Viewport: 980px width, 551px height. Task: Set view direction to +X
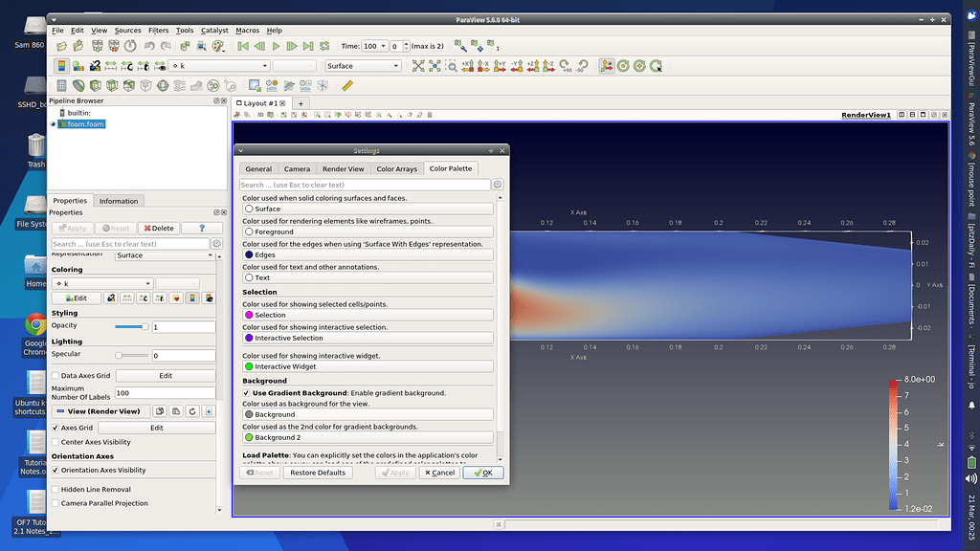[467, 66]
